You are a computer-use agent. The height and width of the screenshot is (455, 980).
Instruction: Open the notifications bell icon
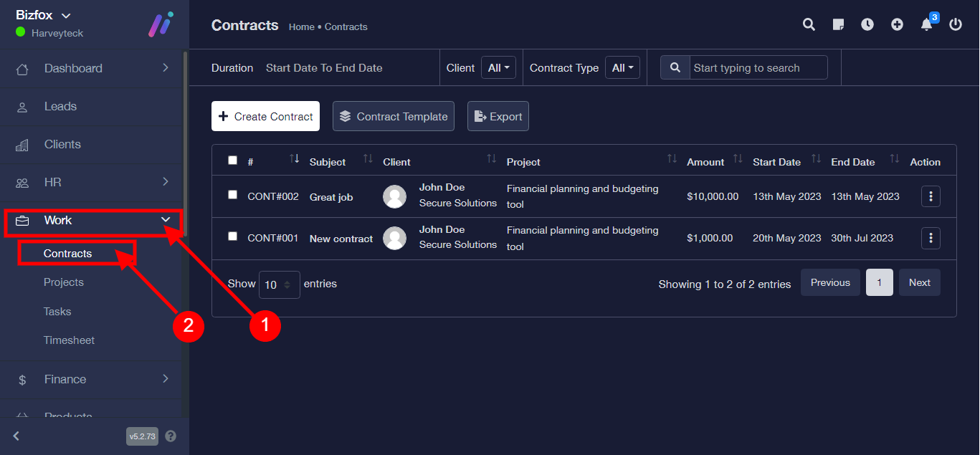[x=926, y=25]
